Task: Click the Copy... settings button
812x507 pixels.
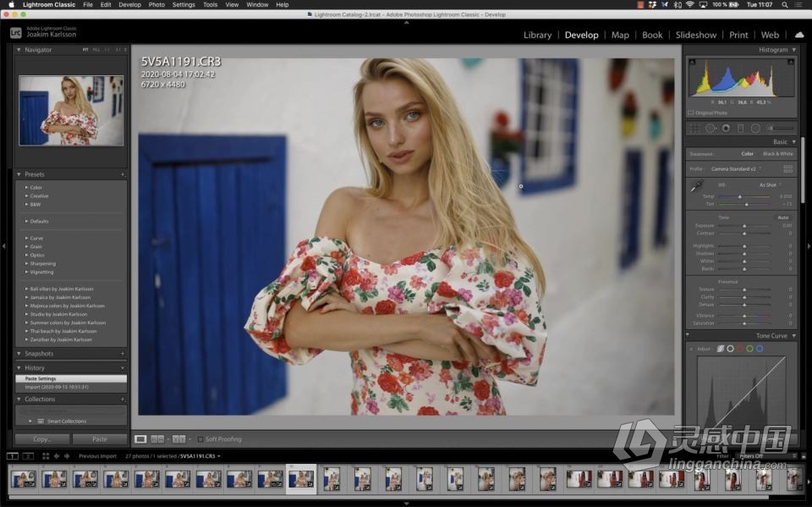Action: pos(42,439)
